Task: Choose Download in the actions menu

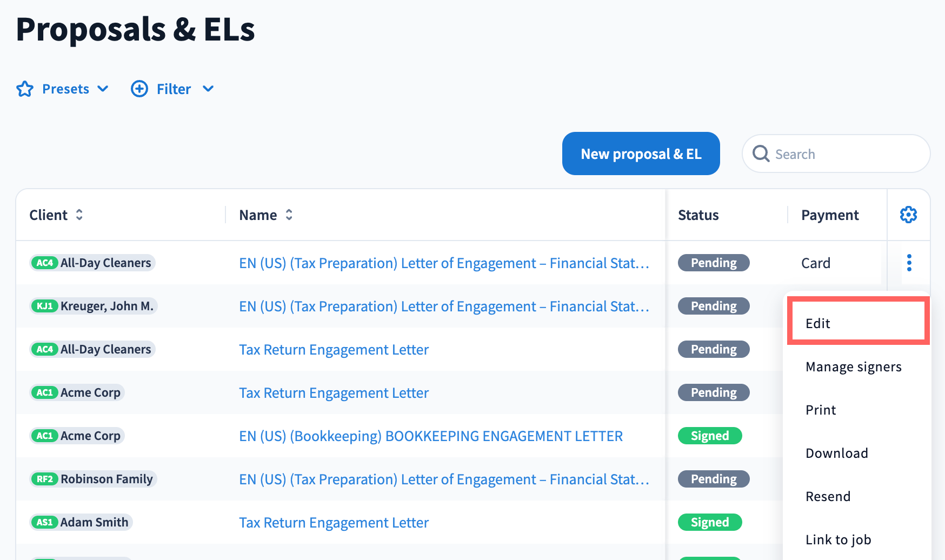Action: tap(836, 454)
